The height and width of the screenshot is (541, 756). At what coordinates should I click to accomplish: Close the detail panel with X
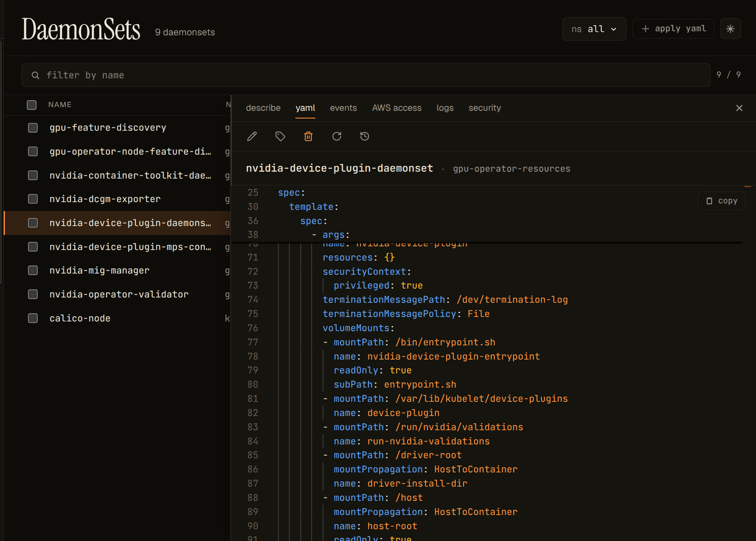point(739,108)
